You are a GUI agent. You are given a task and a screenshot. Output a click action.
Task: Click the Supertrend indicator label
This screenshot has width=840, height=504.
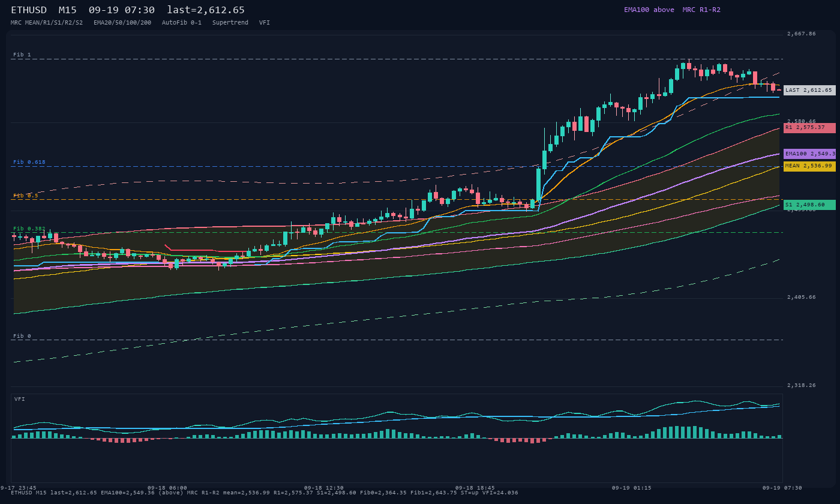click(230, 23)
